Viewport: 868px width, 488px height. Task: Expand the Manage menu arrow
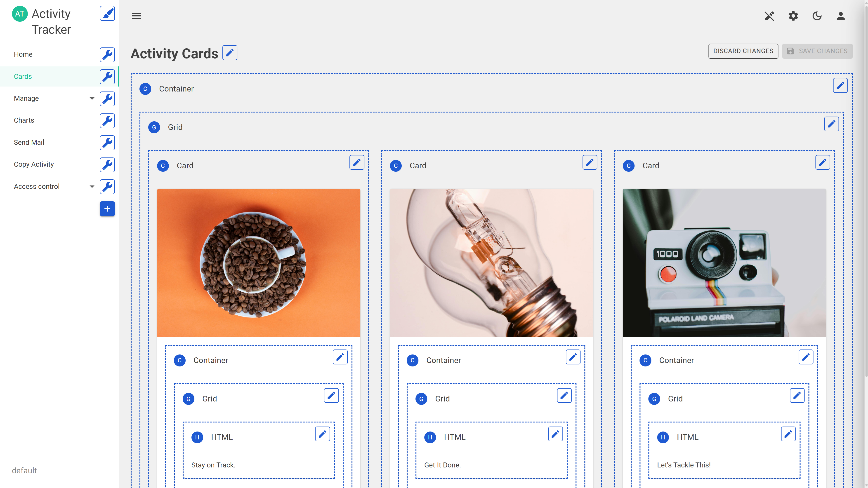(92, 98)
